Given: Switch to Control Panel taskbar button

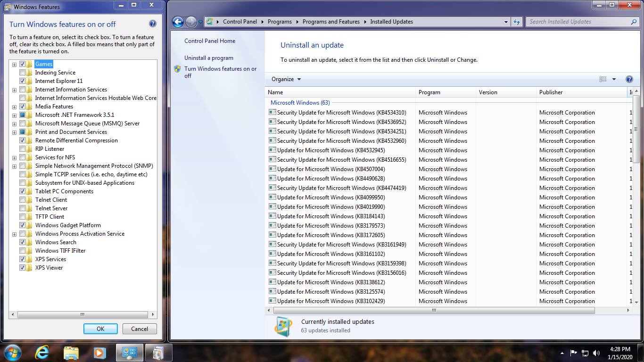Looking at the screenshot, I should point(130,353).
